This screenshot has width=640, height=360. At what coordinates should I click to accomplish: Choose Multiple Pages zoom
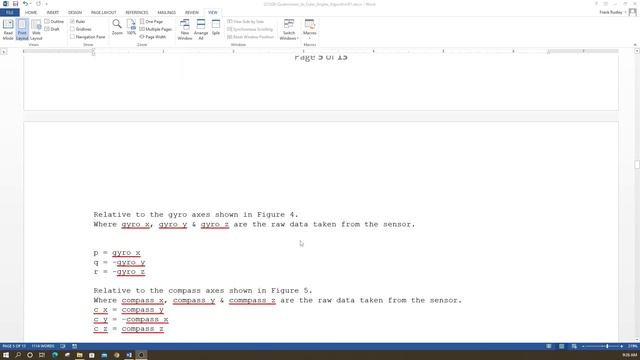[156, 29]
